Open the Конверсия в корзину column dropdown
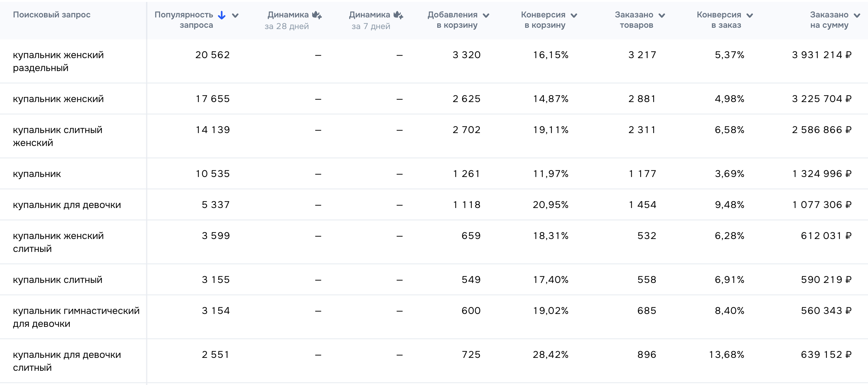The width and height of the screenshot is (868, 385). click(x=574, y=16)
